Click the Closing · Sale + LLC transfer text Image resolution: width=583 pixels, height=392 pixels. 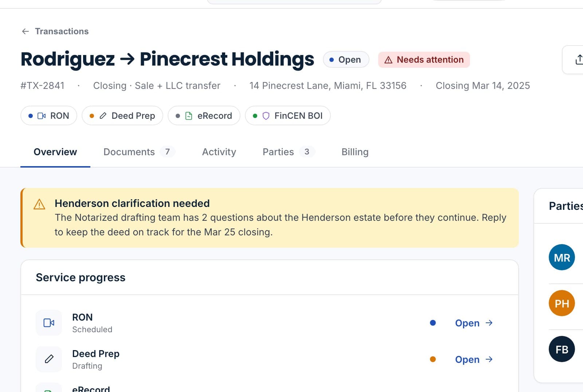click(x=157, y=86)
